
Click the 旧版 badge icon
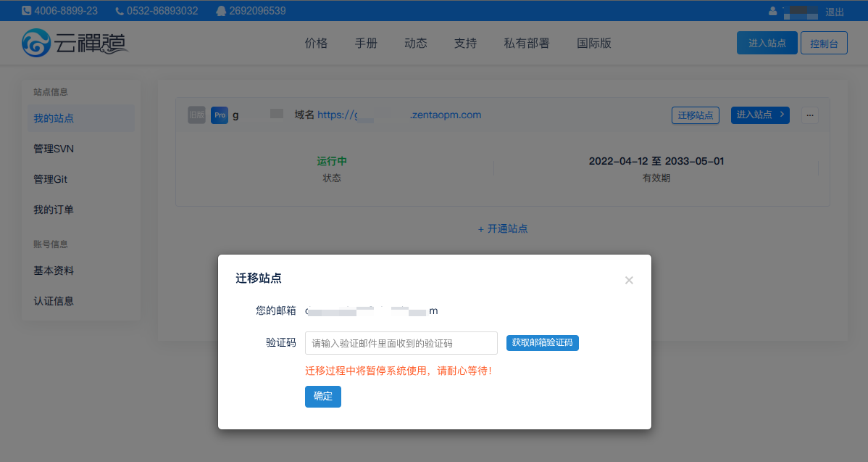(x=196, y=115)
